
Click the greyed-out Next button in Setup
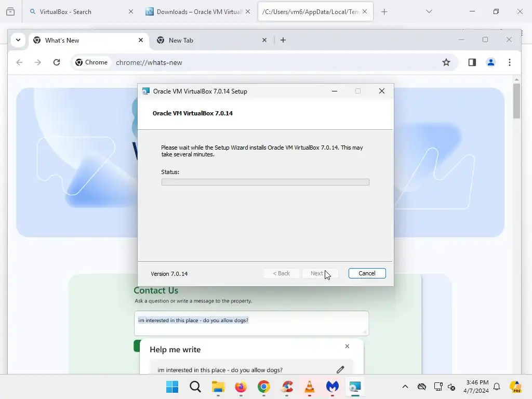pos(320,273)
